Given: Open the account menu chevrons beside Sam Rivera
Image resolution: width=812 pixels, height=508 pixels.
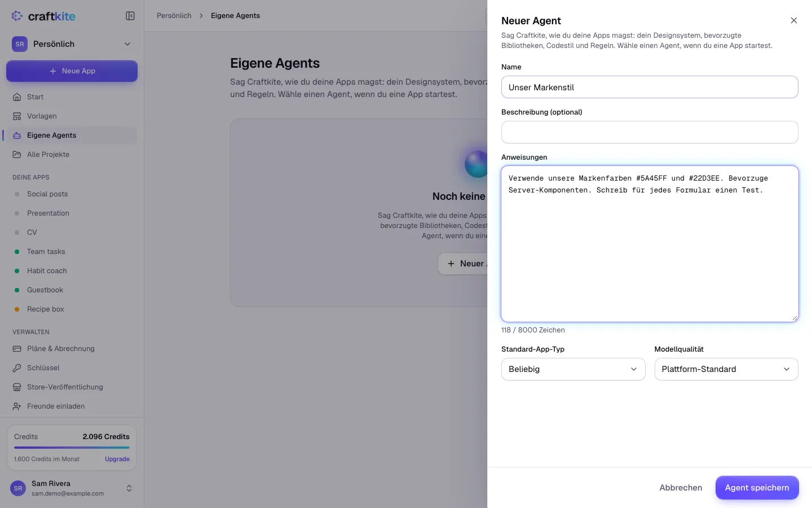Looking at the screenshot, I should coord(129,488).
